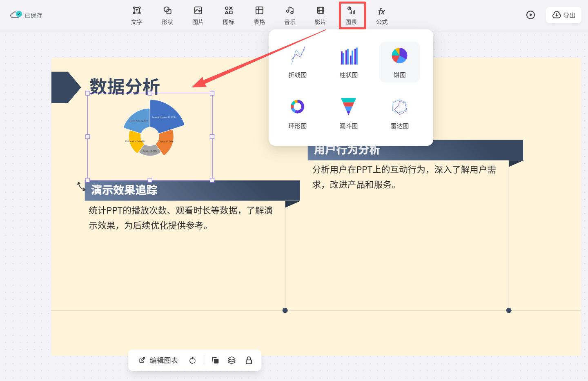Toggle the lock on selected chart
This screenshot has height=381, width=588.
pyautogui.click(x=249, y=360)
